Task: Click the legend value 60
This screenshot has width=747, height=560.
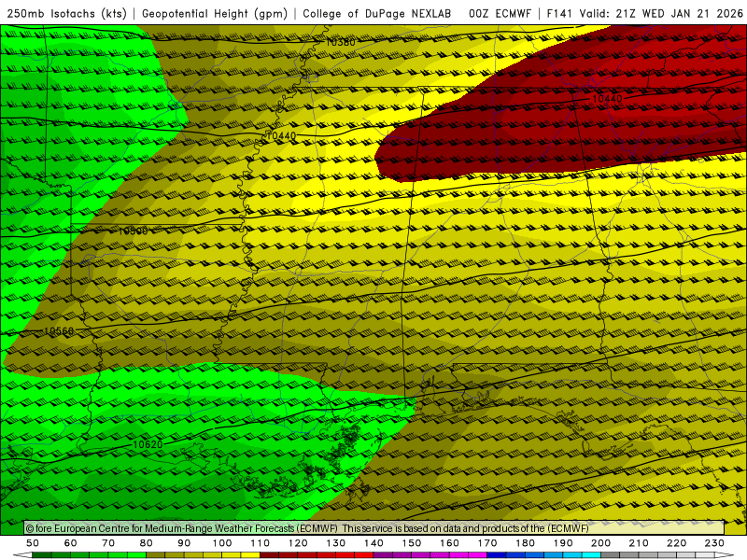Action: 70,543
